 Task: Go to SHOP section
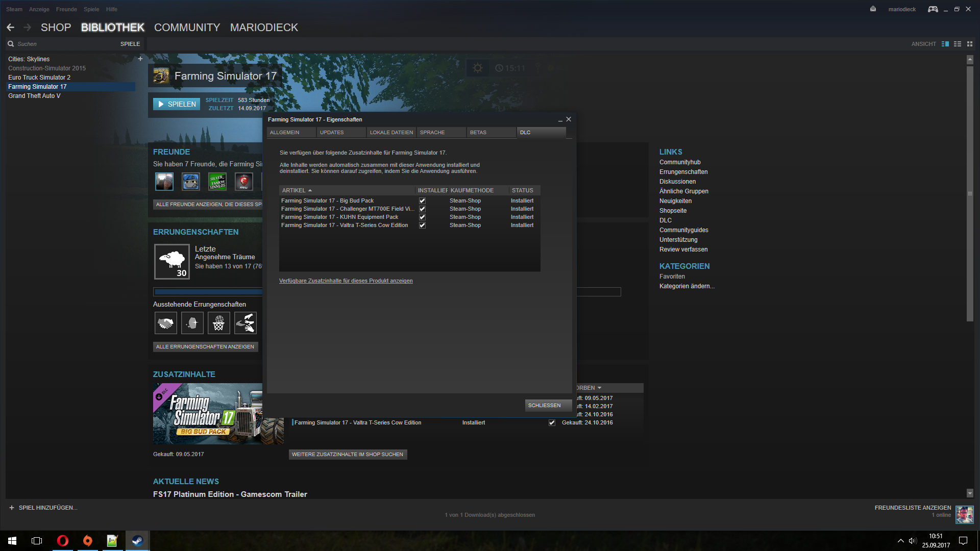[x=56, y=28]
